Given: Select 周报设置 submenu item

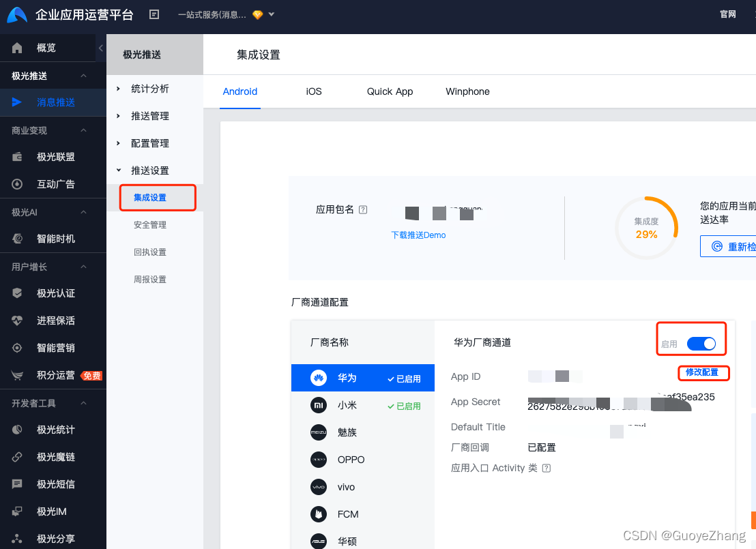Looking at the screenshot, I should coord(150,280).
